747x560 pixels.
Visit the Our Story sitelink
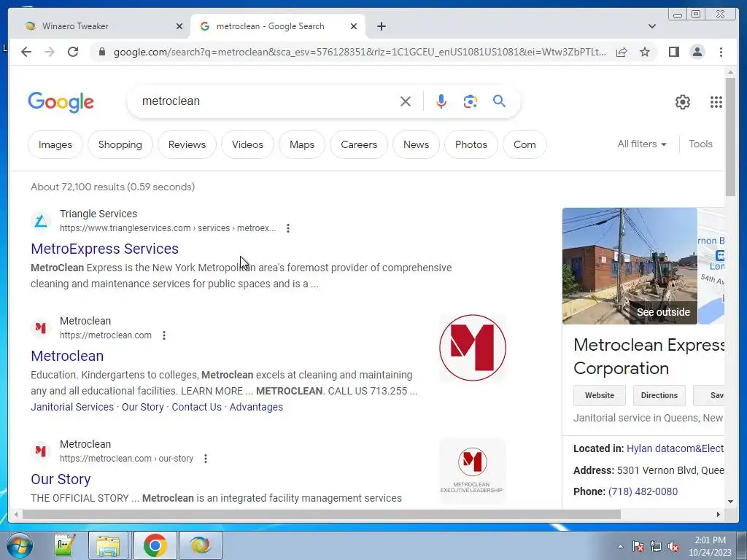click(142, 407)
